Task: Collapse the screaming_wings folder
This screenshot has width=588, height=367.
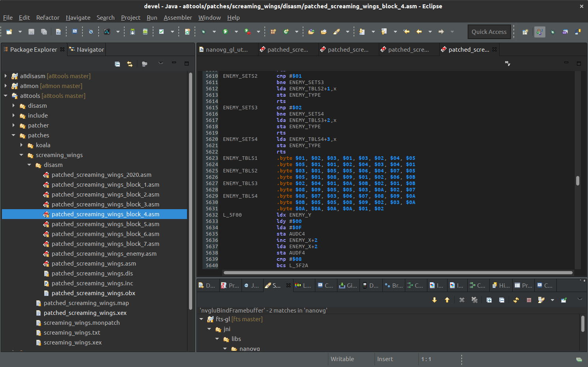Action: (x=22, y=155)
